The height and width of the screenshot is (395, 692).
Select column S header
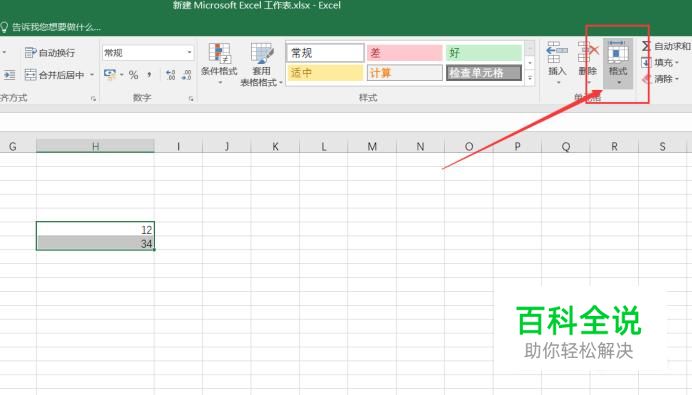(662, 146)
